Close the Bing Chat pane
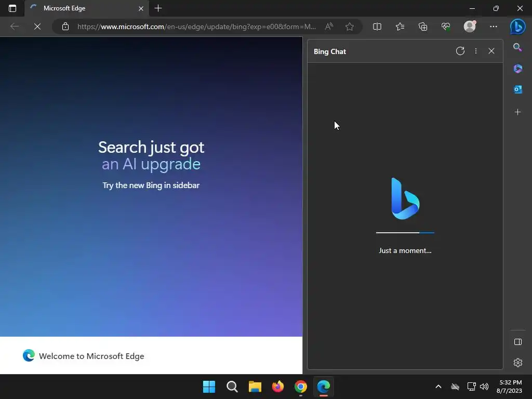This screenshot has height=399, width=532. 491,51
